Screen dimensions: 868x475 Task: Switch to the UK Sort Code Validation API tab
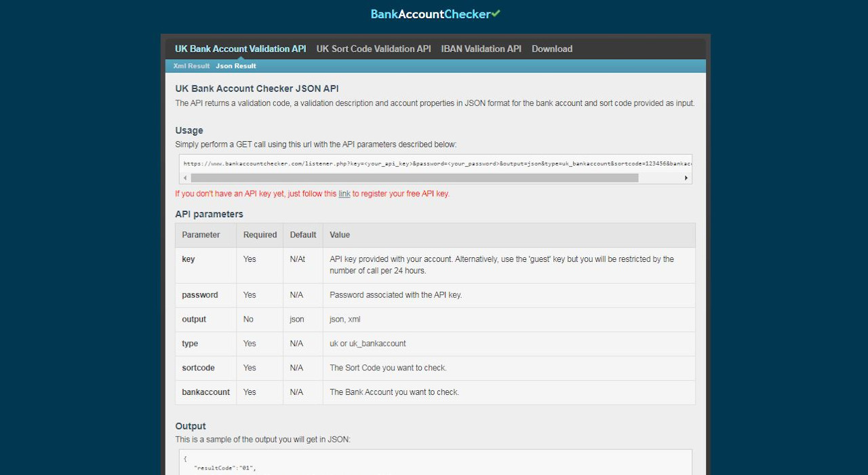coord(374,49)
